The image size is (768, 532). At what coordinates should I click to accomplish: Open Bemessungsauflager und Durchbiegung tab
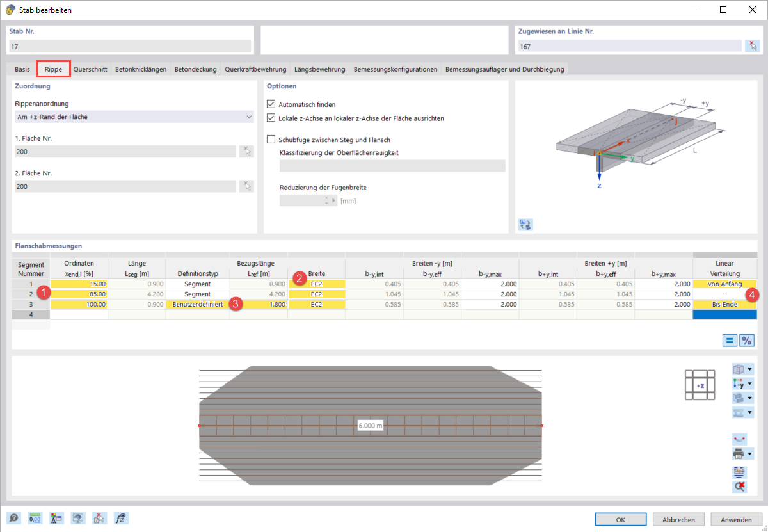505,69
